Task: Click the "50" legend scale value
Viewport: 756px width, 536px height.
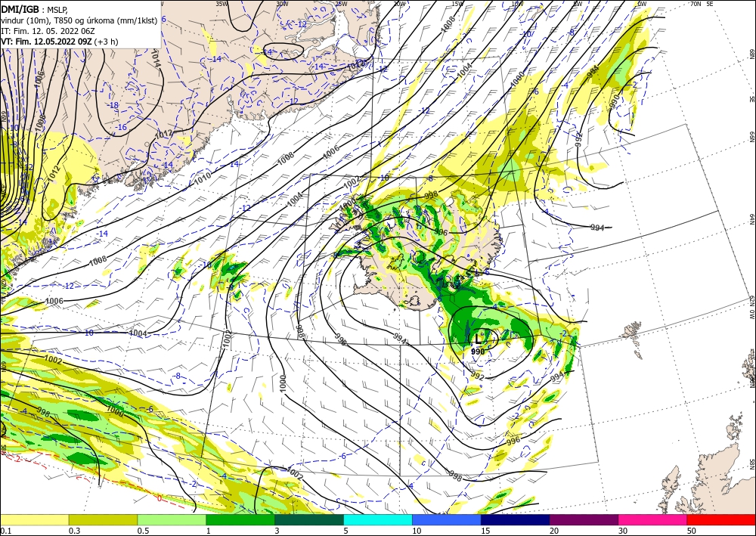Action: coord(692,531)
